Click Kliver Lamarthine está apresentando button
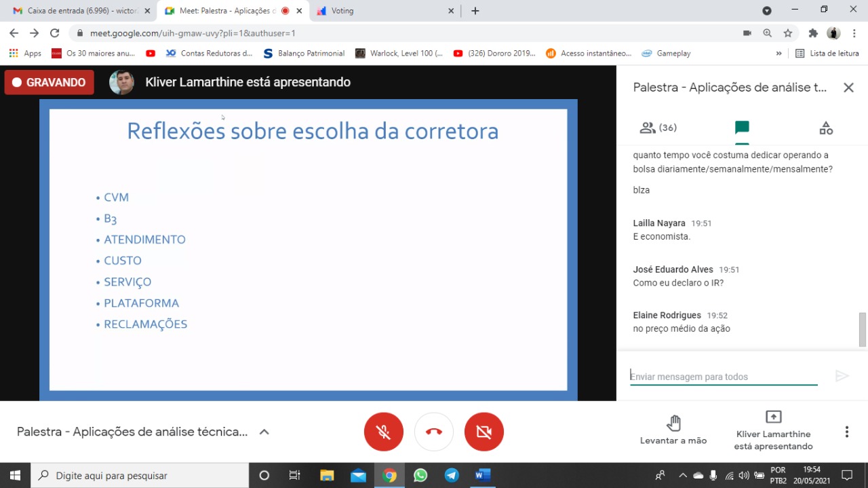 click(773, 430)
